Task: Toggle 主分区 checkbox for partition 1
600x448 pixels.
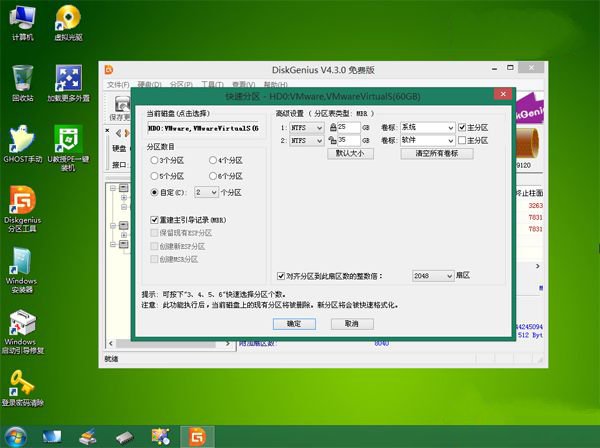Action: click(462, 127)
